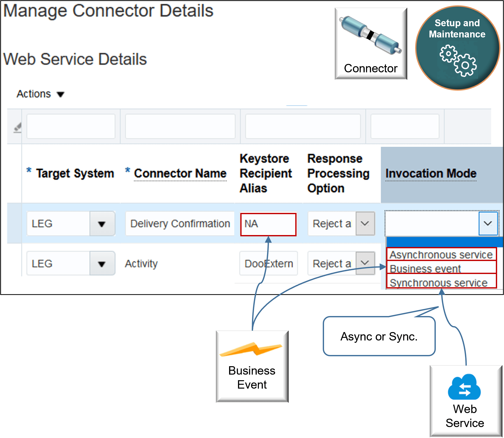This screenshot has width=504, height=438.
Task: Click the Invocation Mode column header
Action: pos(431,173)
